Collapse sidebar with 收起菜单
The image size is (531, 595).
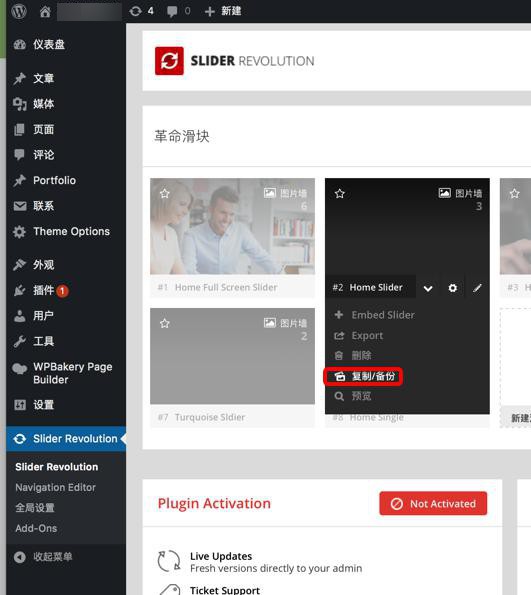(x=43, y=557)
